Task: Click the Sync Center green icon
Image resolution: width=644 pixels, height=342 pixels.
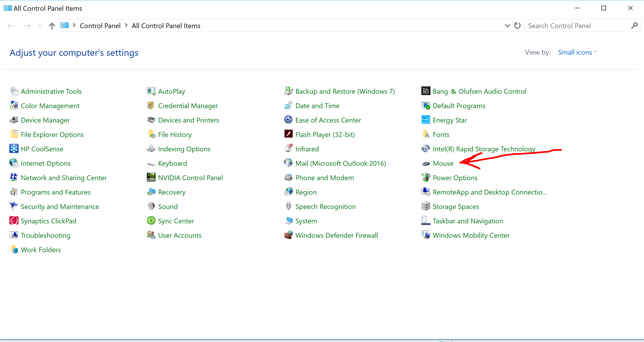Action: (x=151, y=221)
